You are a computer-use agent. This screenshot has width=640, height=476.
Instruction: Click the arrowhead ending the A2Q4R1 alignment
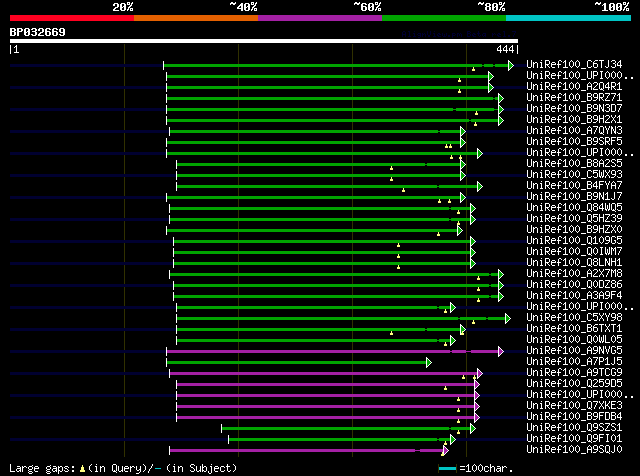tap(491, 87)
